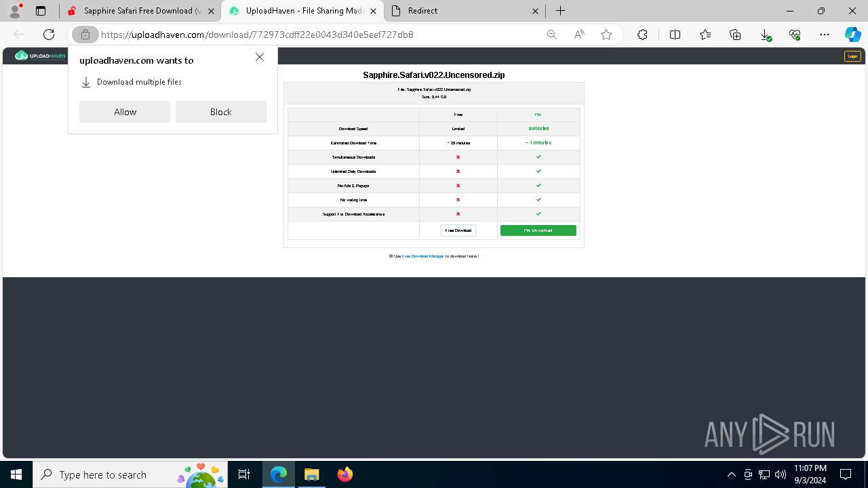Open the Windows Start menu
Screen dimensions: 868x488
[16, 474]
